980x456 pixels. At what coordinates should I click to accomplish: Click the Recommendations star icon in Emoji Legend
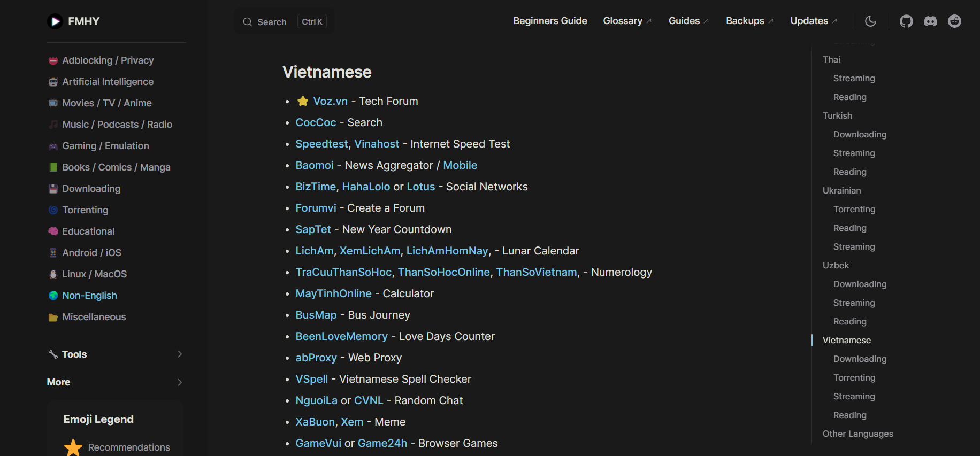pyautogui.click(x=73, y=447)
